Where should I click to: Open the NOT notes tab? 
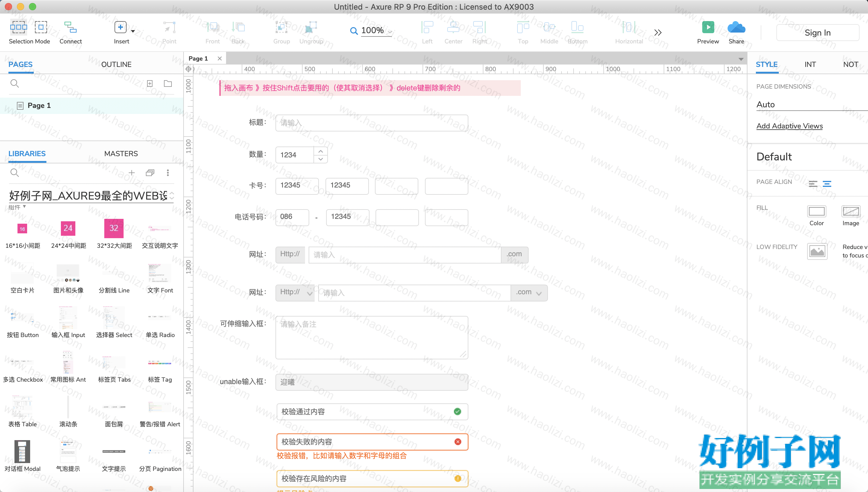coord(851,64)
